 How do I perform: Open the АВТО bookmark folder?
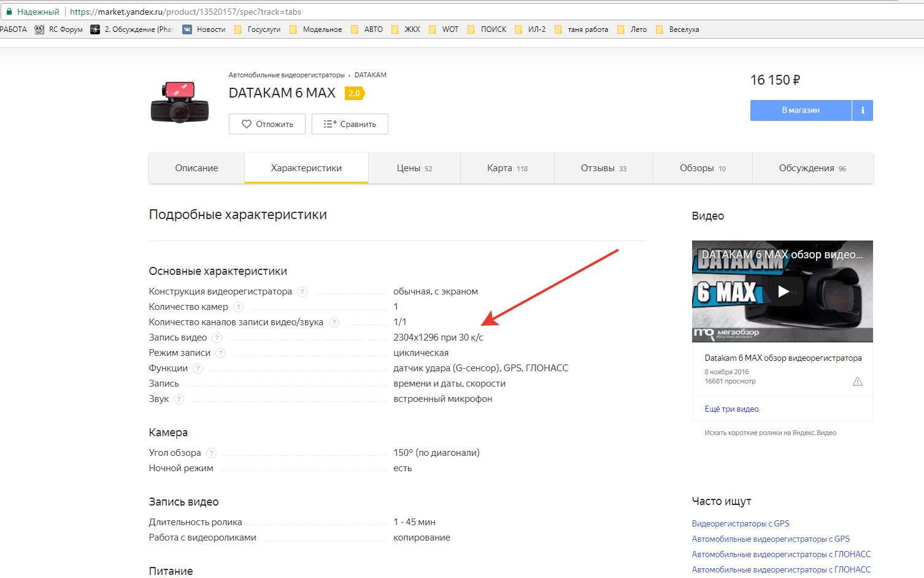coord(367,29)
